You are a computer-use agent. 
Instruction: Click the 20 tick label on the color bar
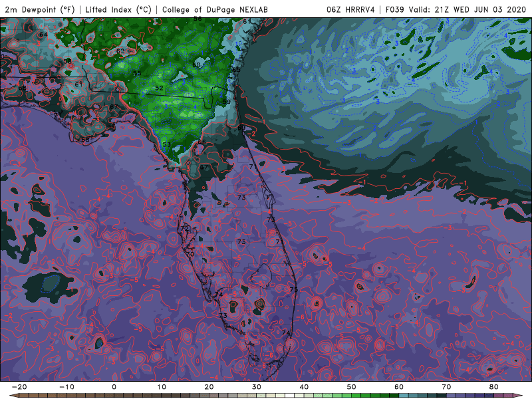coord(209,387)
